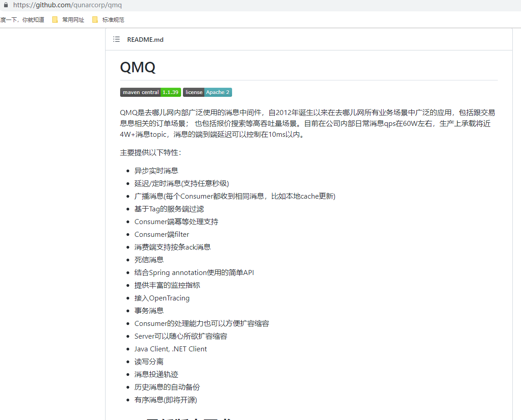Viewport: 521px width, 420px height.
Task: Click the QMQ heading
Action: [137, 67]
